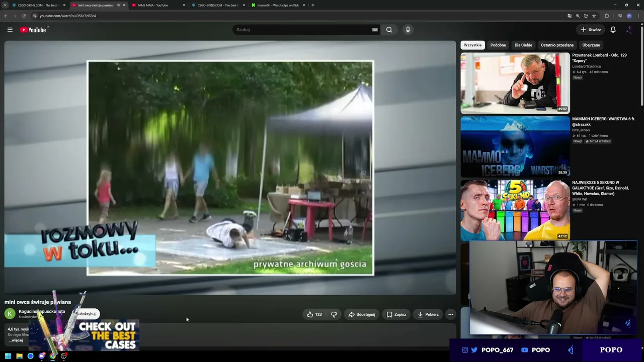Open the browser extensions puzzle icon
Viewport: 644px width, 362px height.
tap(607, 16)
